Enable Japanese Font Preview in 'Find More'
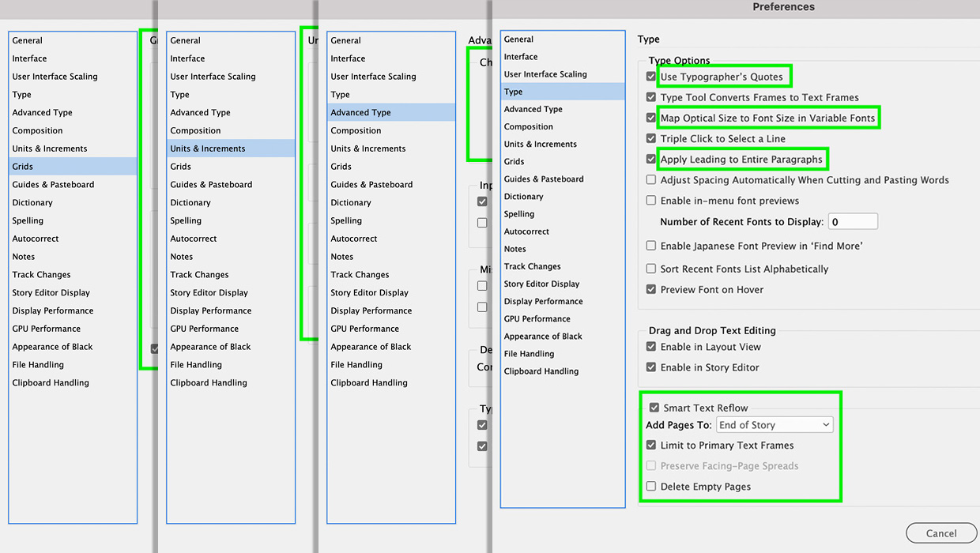Image resolution: width=980 pixels, height=553 pixels. click(651, 246)
